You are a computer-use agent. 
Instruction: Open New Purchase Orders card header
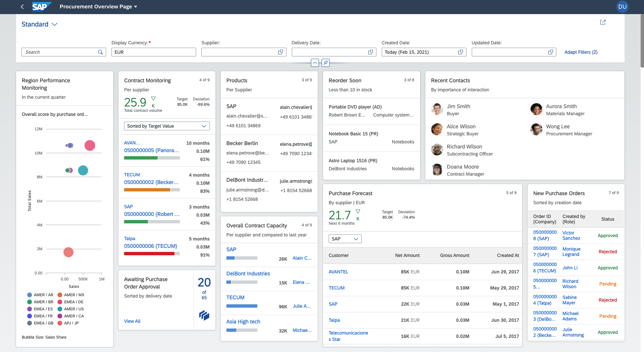(x=576, y=197)
